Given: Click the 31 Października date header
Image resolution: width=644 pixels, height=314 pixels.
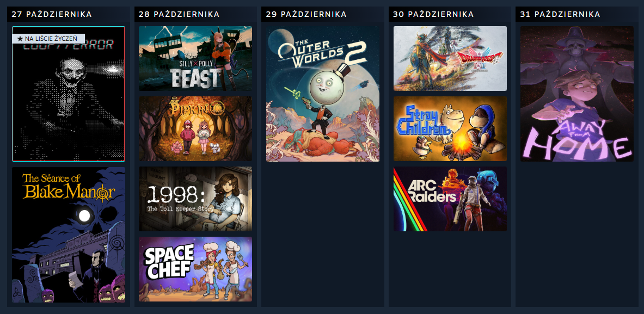Looking at the screenshot, I should pos(560,14).
